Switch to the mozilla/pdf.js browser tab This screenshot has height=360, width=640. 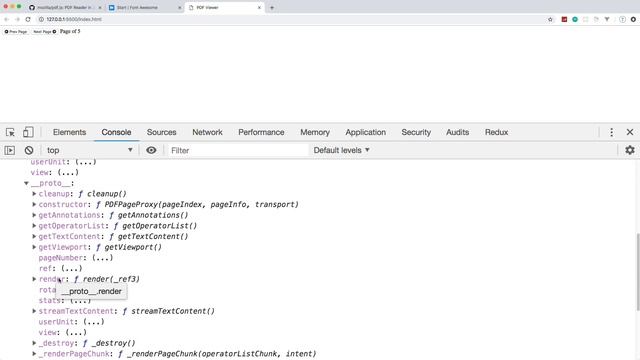point(64,7)
